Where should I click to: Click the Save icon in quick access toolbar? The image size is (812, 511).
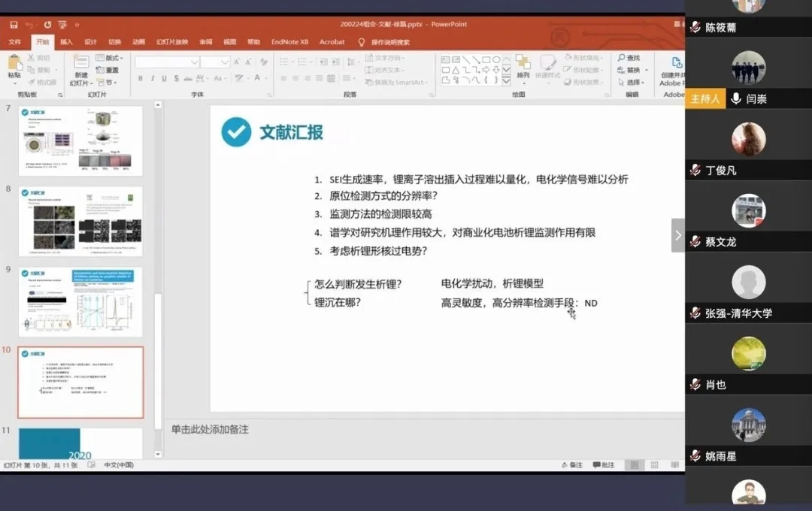(14, 25)
